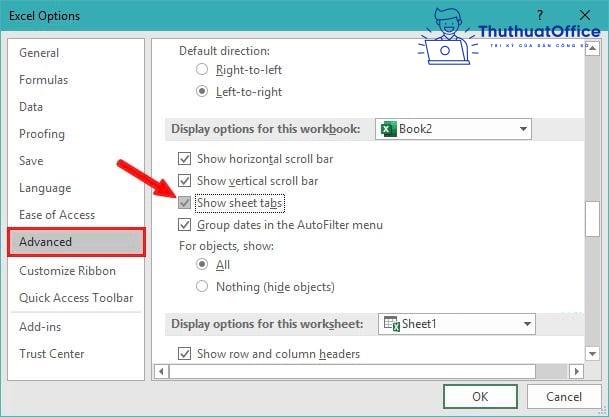The image size is (609, 417).
Task: Select Nothing (hide objects) option
Action: coord(202,287)
